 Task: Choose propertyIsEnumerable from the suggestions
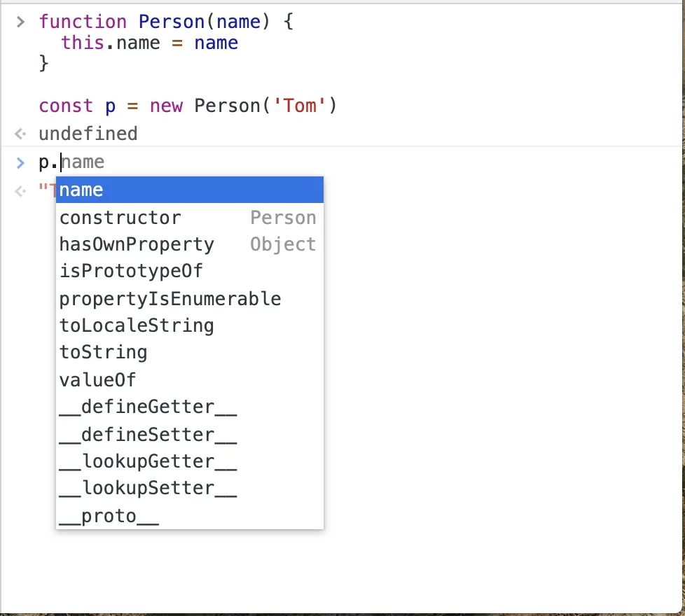[190, 299]
